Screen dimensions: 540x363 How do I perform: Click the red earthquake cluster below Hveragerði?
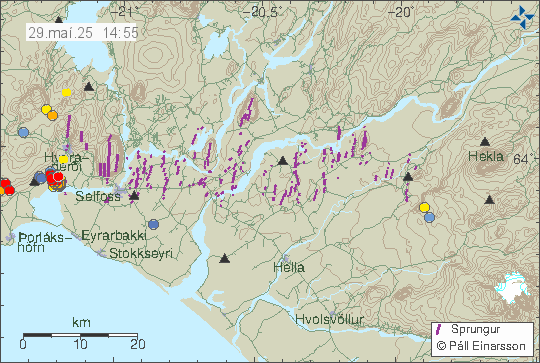[x=55, y=178]
